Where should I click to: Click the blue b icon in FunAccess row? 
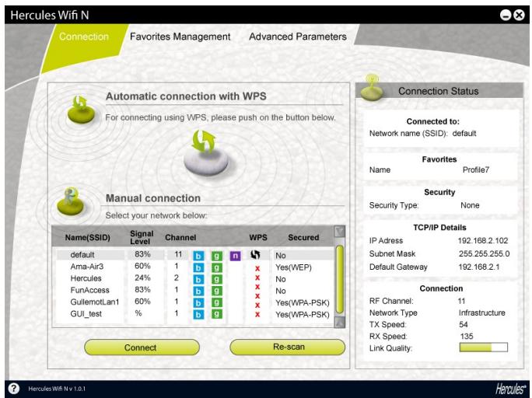pos(198,292)
